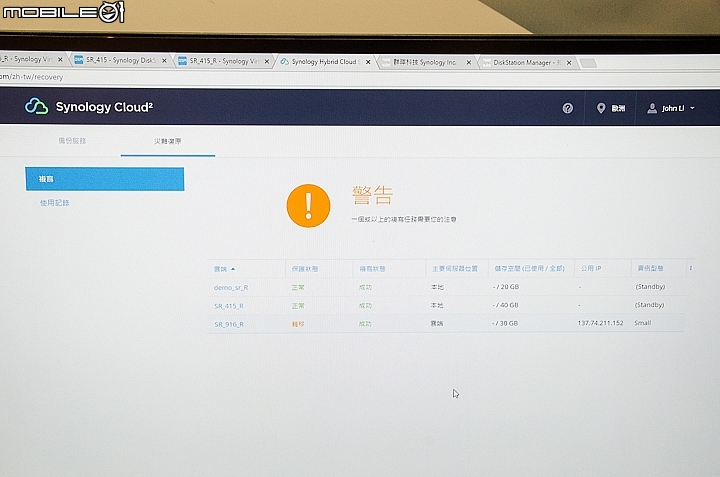Click the orange warning exclamation icon

pyautogui.click(x=308, y=206)
